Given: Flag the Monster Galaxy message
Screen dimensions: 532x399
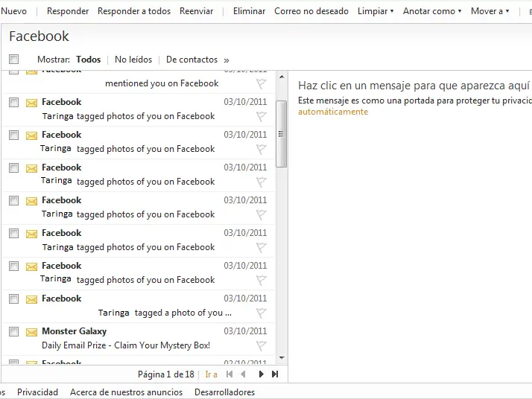Looking at the screenshot, I should [x=262, y=346].
